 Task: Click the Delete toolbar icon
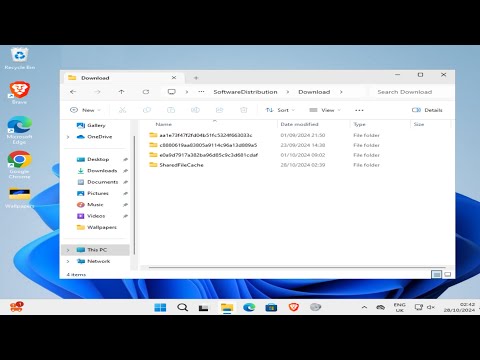pyautogui.click(x=244, y=110)
